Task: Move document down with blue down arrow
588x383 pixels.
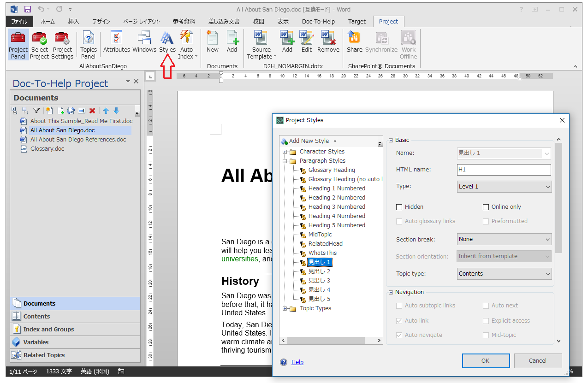Action: click(x=116, y=111)
